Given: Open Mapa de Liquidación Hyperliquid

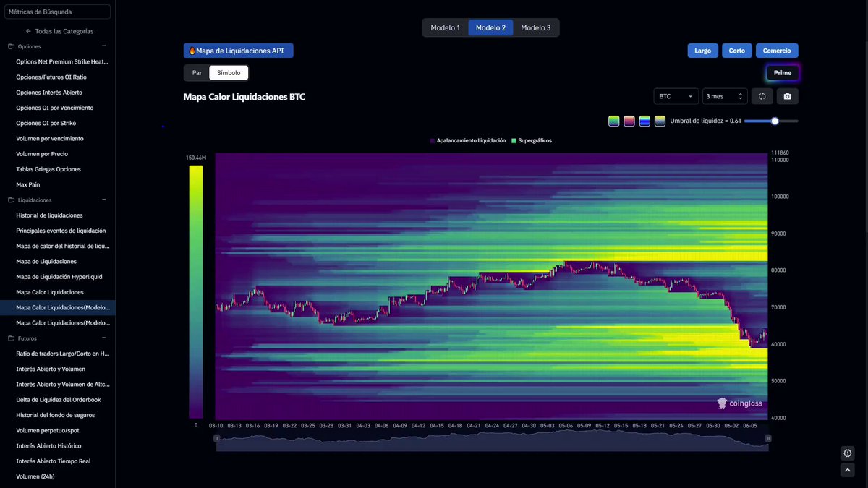Looking at the screenshot, I should coord(59,277).
